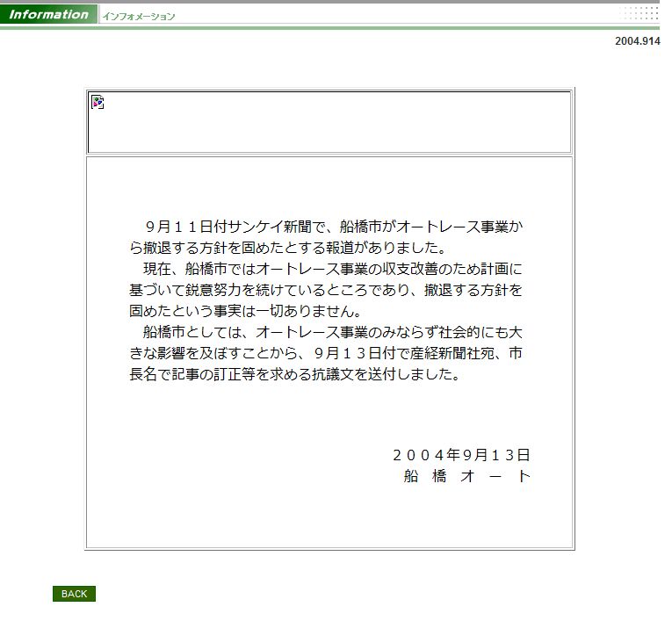Screen dimensions: 672x621
Task: Click the green BACK button
Action: [74, 594]
